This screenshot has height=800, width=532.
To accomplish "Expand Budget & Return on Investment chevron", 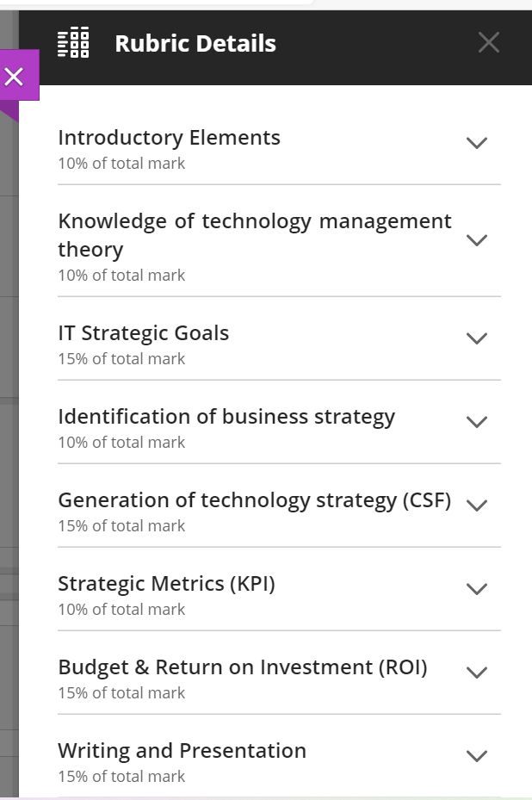I will click(477, 673).
